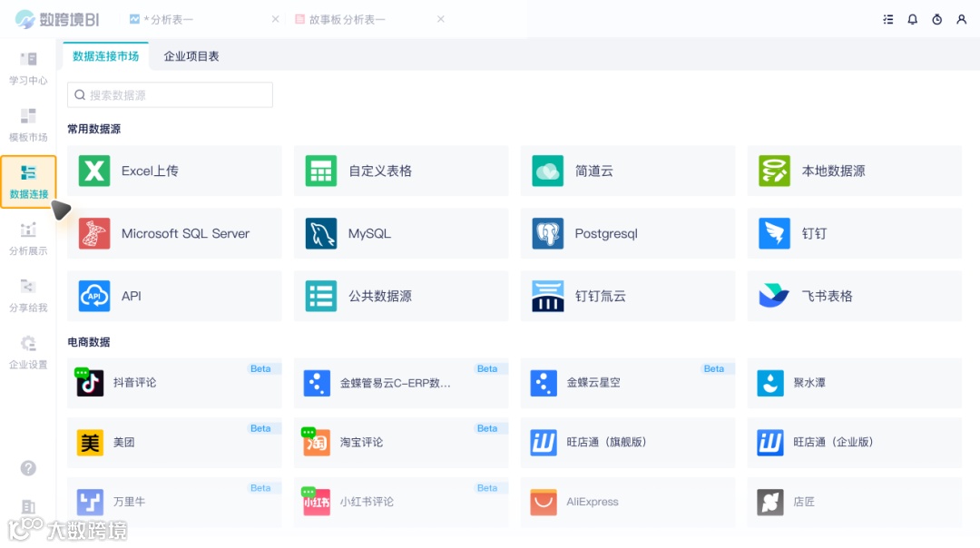Screen dimensions: 980x548
Task: Select the 故事板分析表一 document tab
Action: 340,19
